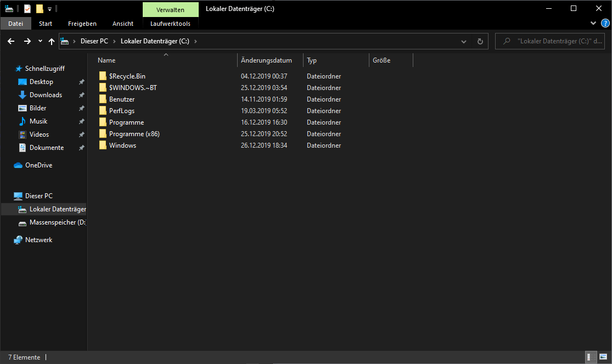Go forward with the right arrow button
Screen dimensions: 612x364
click(27, 41)
